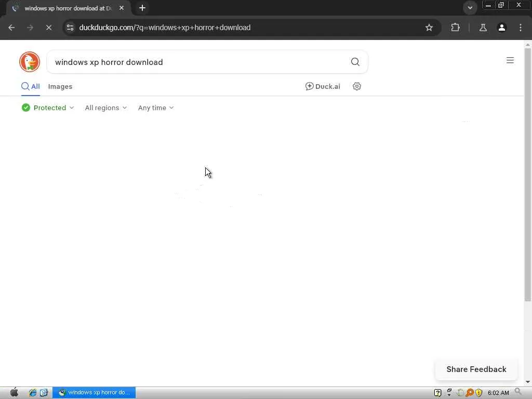The image size is (532, 399).
Task: Open the tab search dropdown arrow
Action: (470, 8)
